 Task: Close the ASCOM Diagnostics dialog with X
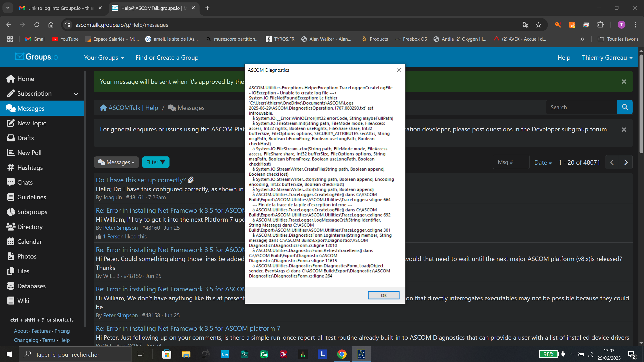point(399,70)
